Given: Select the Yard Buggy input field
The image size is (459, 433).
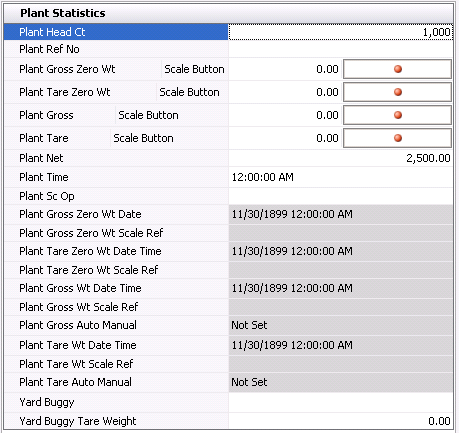Looking at the screenshot, I should (x=341, y=402).
